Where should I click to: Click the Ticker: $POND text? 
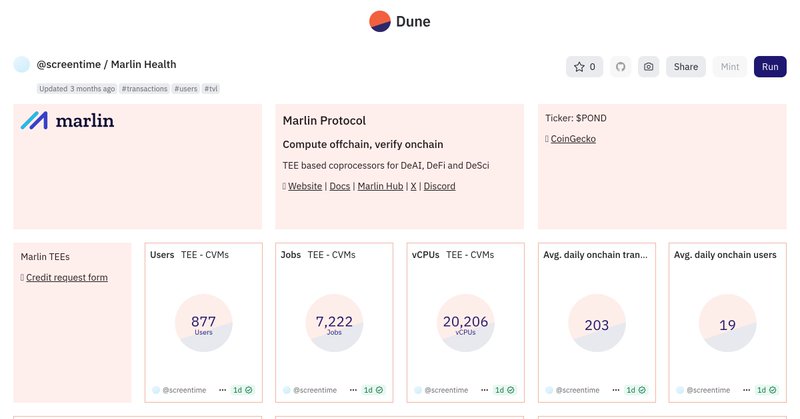576,118
